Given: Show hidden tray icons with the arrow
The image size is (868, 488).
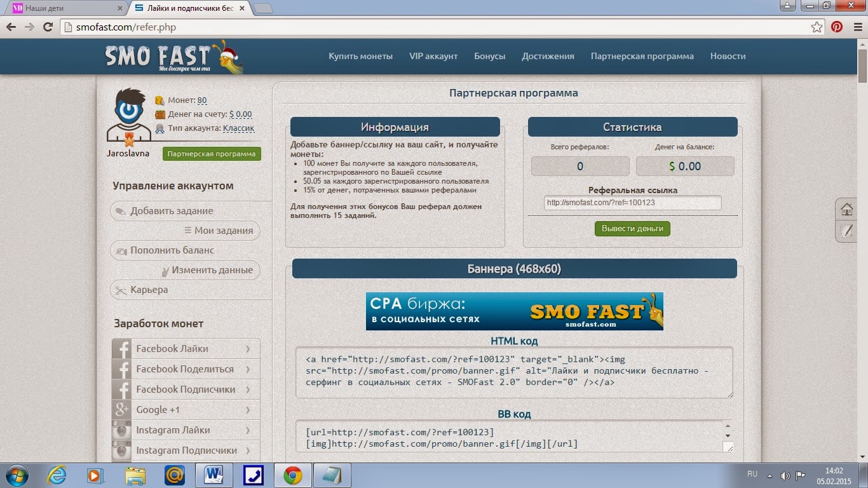Looking at the screenshot, I should 771,475.
